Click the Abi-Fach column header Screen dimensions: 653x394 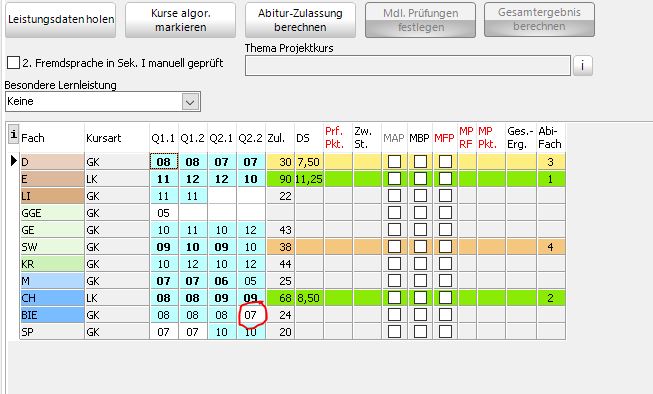[551, 138]
